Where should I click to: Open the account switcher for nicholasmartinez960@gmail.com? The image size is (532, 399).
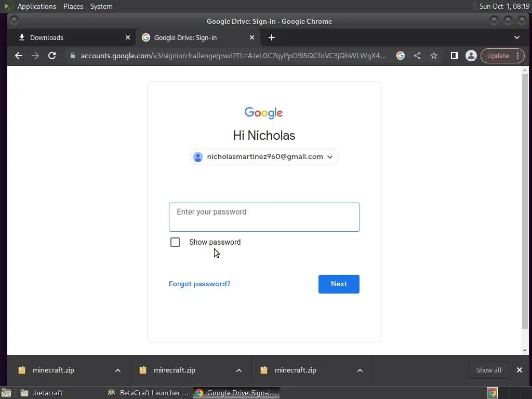[264, 157]
